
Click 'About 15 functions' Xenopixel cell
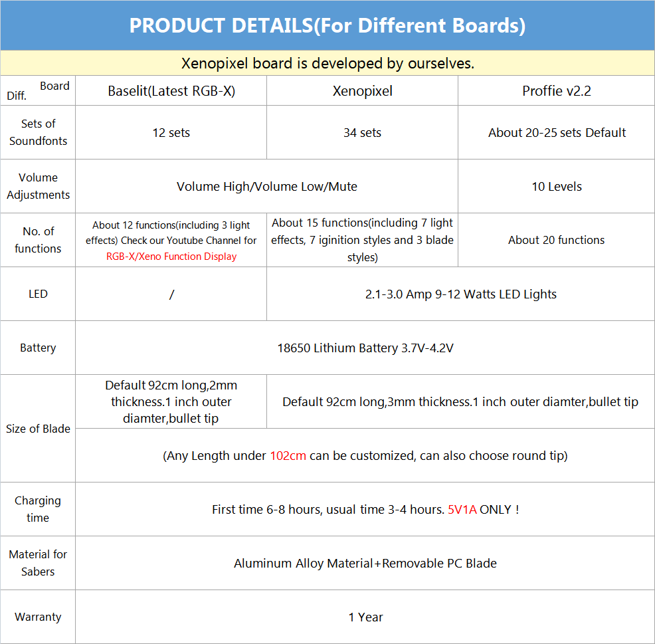coord(362,240)
